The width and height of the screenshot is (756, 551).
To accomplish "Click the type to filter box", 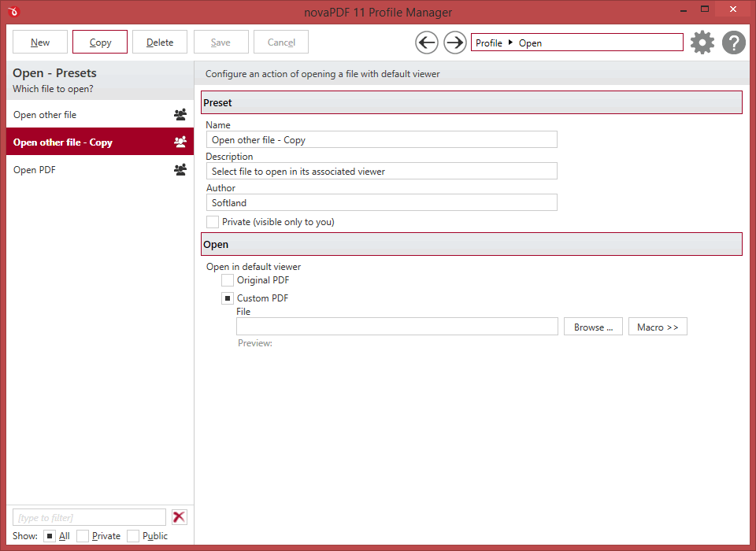I will pyautogui.click(x=89, y=517).
